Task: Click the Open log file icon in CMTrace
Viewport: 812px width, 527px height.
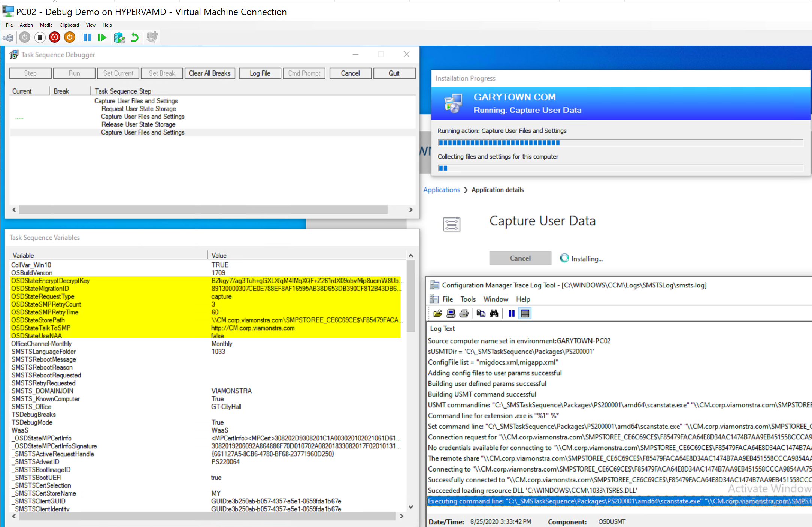Action: pyautogui.click(x=437, y=313)
